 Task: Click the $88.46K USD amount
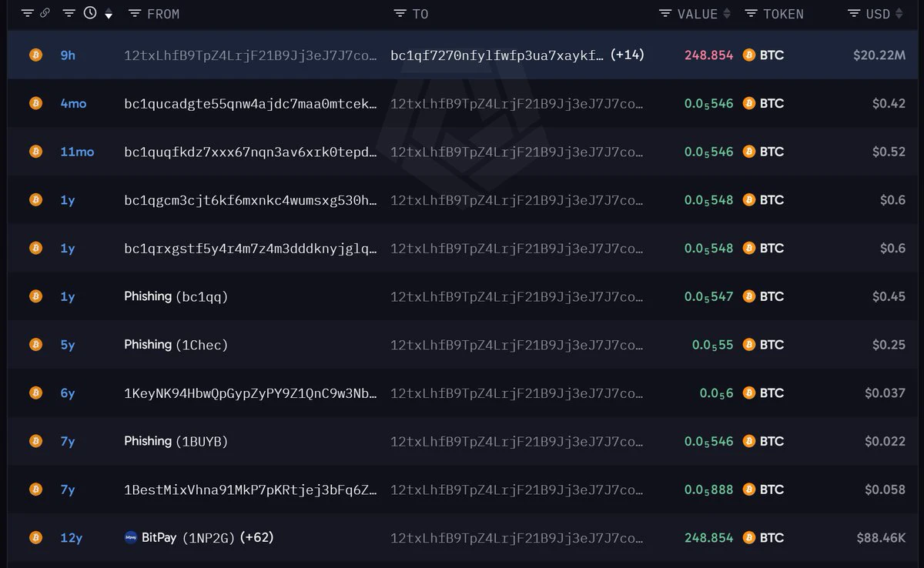pyautogui.click(x=881, y=538)
